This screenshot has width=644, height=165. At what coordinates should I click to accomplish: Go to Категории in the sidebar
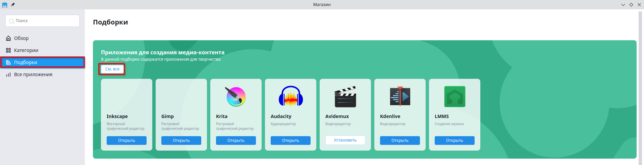26,50
